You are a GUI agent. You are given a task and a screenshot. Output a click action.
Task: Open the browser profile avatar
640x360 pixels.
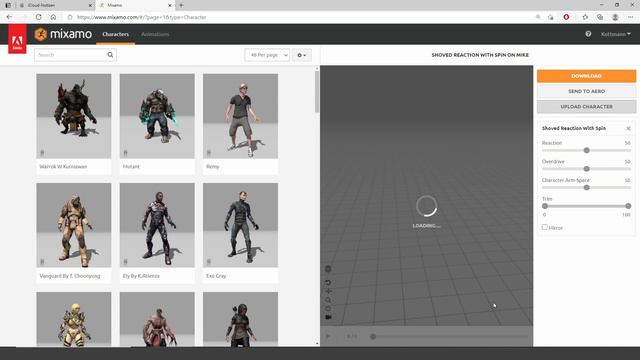[x=615, y=17]
